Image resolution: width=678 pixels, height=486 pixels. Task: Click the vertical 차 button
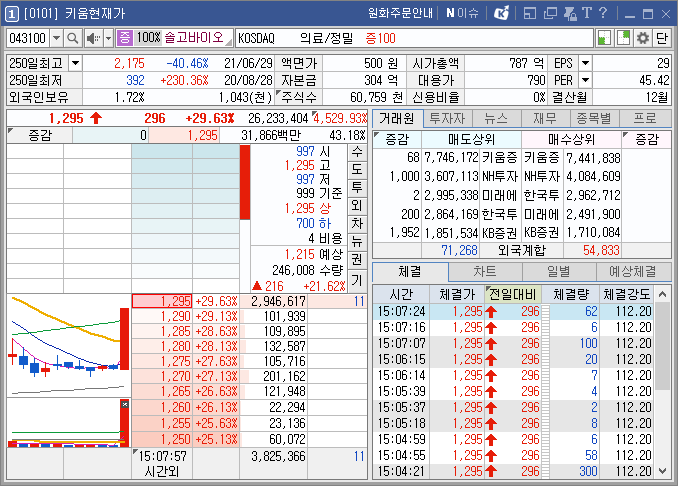click(357, 224)
